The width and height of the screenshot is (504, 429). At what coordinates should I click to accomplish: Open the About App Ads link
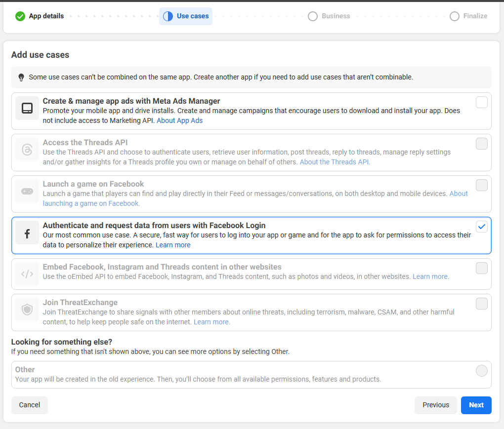180,120
